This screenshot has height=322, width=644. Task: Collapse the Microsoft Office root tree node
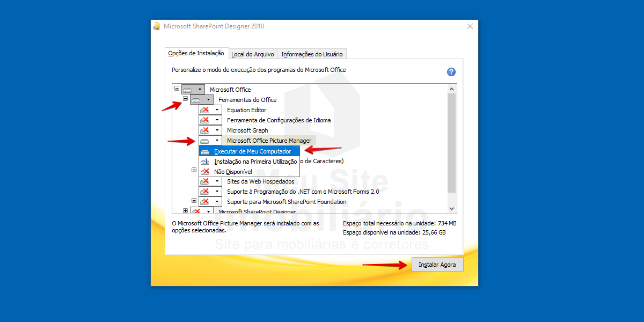click(177, 89)
